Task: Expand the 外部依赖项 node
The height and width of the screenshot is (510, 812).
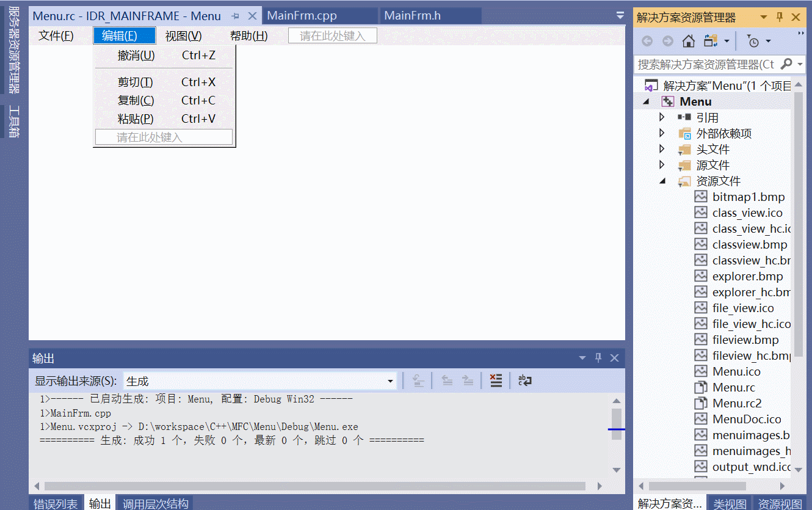Action: click(662, 133)
